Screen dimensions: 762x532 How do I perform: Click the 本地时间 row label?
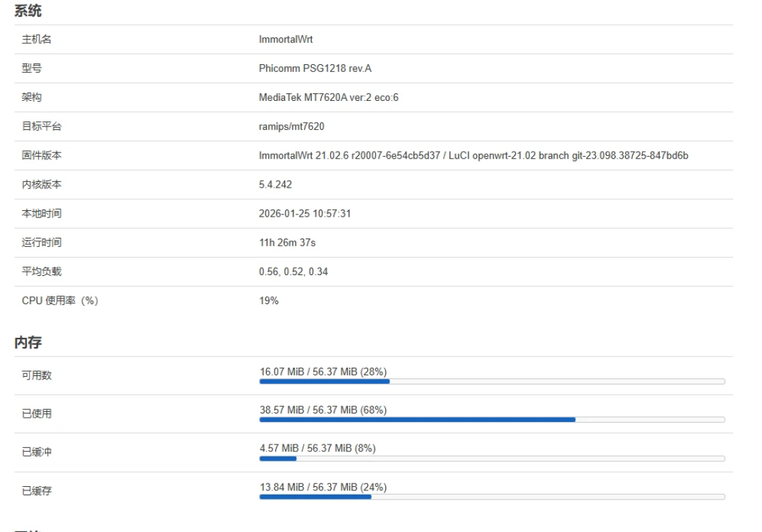click(42, 214)
